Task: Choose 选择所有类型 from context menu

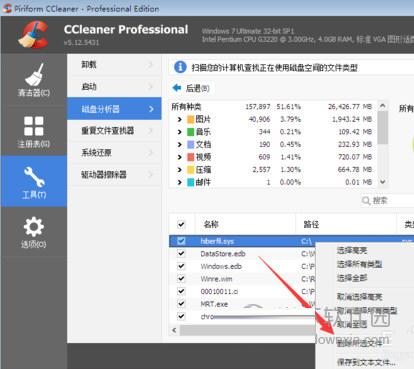Action: tap(359, 264)
